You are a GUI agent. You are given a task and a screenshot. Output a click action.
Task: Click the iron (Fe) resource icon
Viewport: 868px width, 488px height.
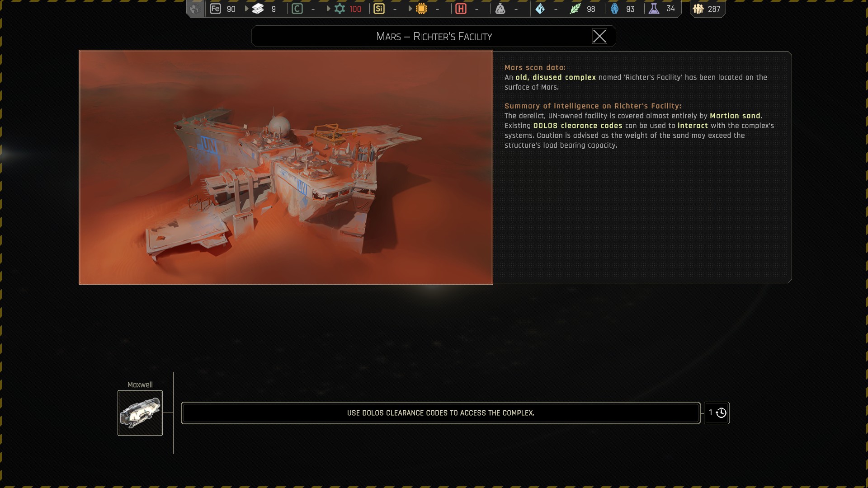point(215,9)
